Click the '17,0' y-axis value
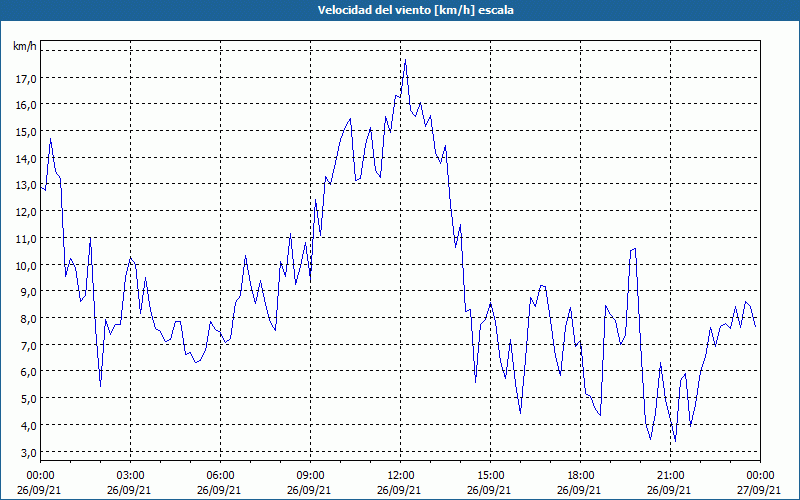The image size is (800, 500). (26, 79)
